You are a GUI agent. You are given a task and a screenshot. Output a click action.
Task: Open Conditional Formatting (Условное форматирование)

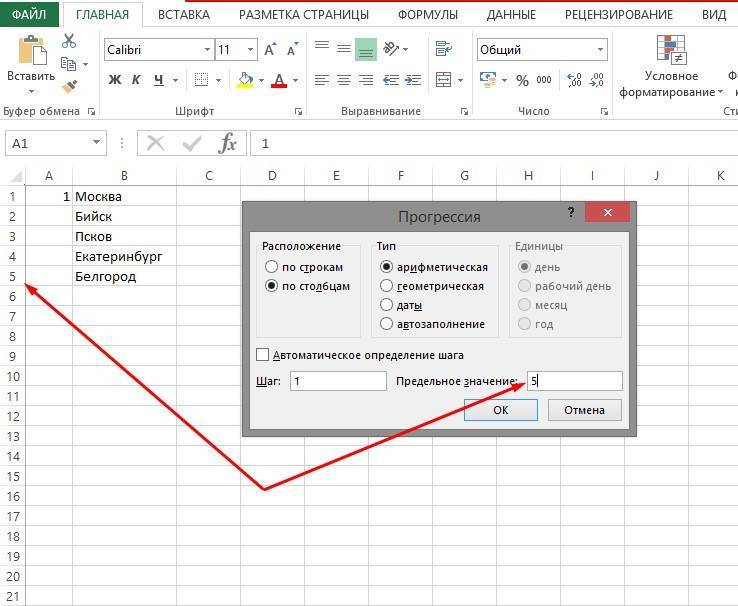[671, 66]
